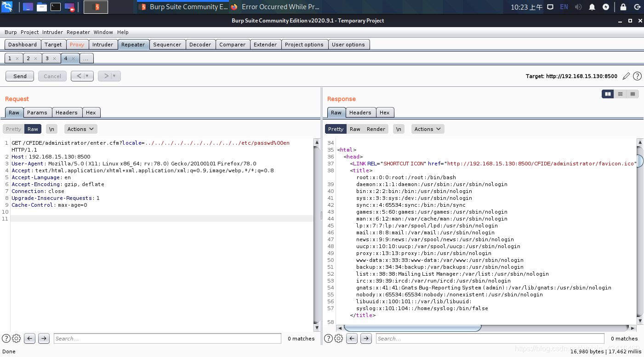Expand the forward history dropdown arrow
This screenshot has width=644, height=357.
point(114,76)
